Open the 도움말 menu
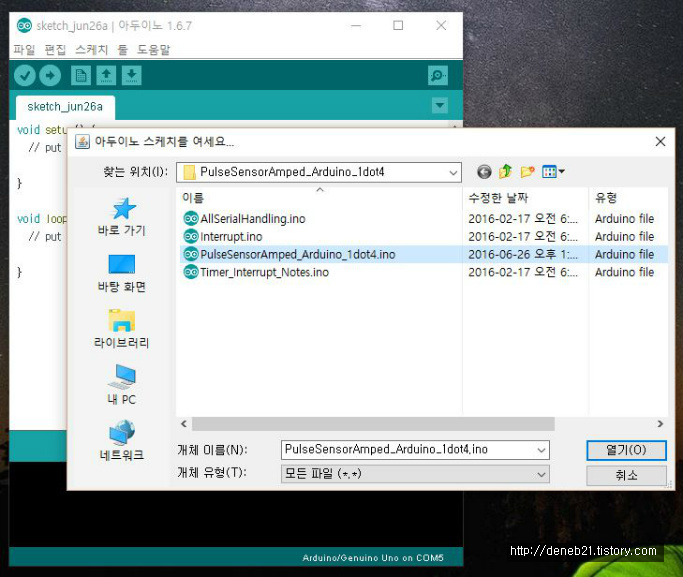This screenshot has width=683, height=577. (153, 50)
